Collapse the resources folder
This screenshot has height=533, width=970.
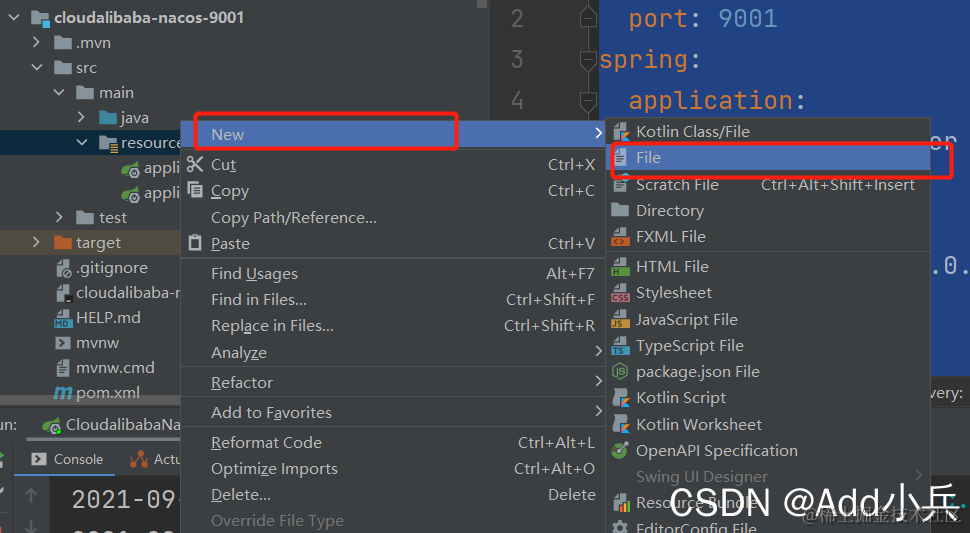point(82,142)
